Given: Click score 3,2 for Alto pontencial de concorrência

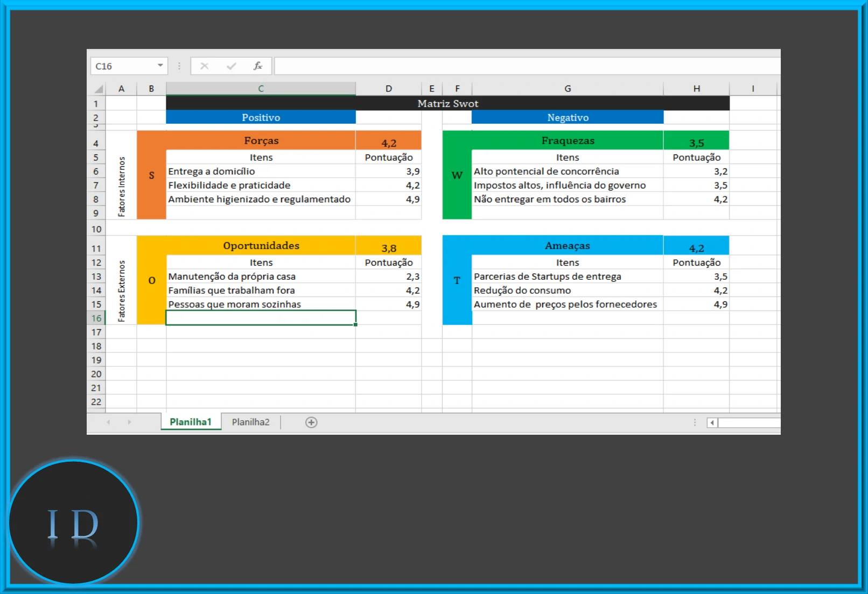Looking at the screenshot, I should [696, 171].
